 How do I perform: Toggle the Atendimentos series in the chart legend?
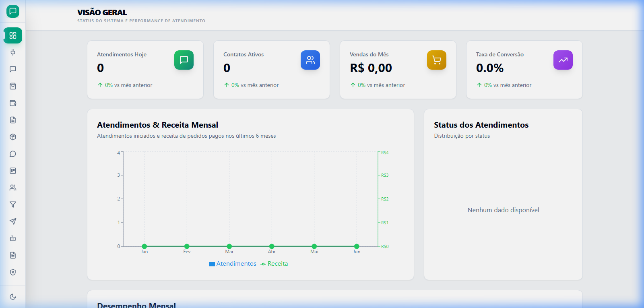pos(233,264)
